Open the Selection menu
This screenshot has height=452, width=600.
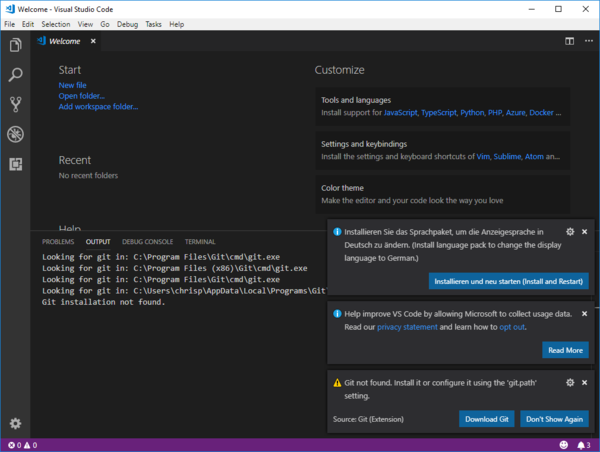pyautogui.click(x=55, y=23)
